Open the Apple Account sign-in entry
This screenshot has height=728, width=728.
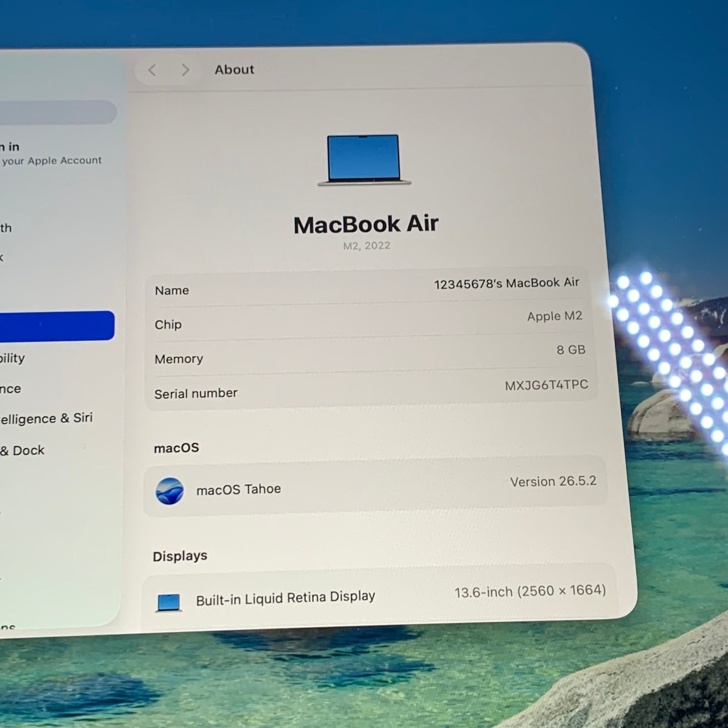pos(50,154)
